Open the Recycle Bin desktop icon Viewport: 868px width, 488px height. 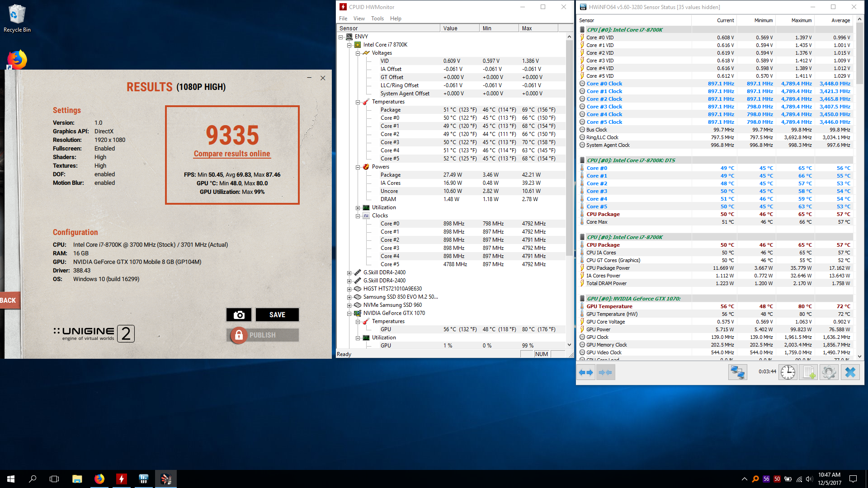click(x=17, y=19)
